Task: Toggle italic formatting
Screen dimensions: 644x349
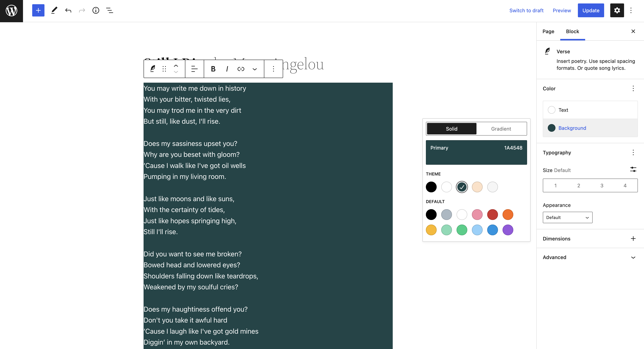Action: [x=227, y=69]
